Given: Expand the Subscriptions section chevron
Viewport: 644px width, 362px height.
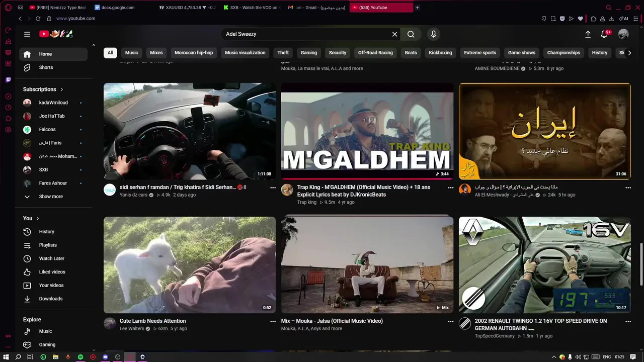Looking at the screenshot, I should pyautogui.click(x=62, y=89).
